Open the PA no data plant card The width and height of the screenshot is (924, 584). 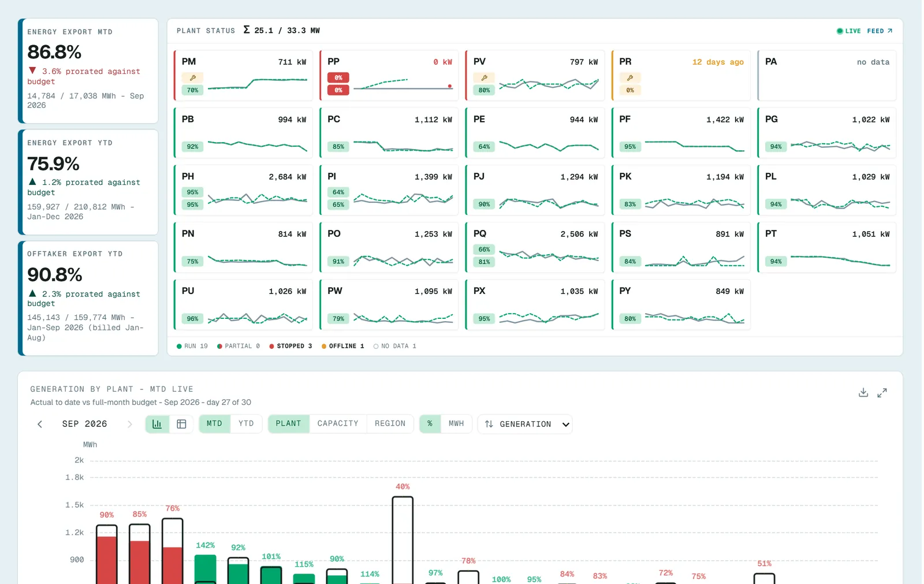tap(826, 75)
